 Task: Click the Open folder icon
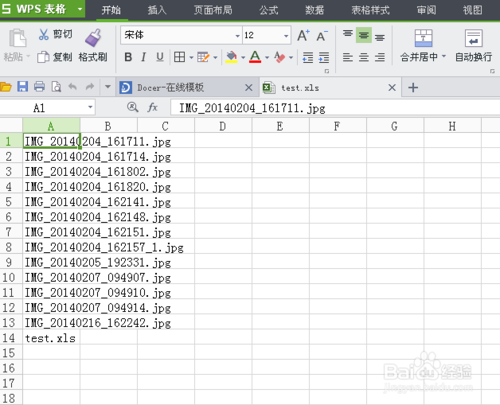6,87
